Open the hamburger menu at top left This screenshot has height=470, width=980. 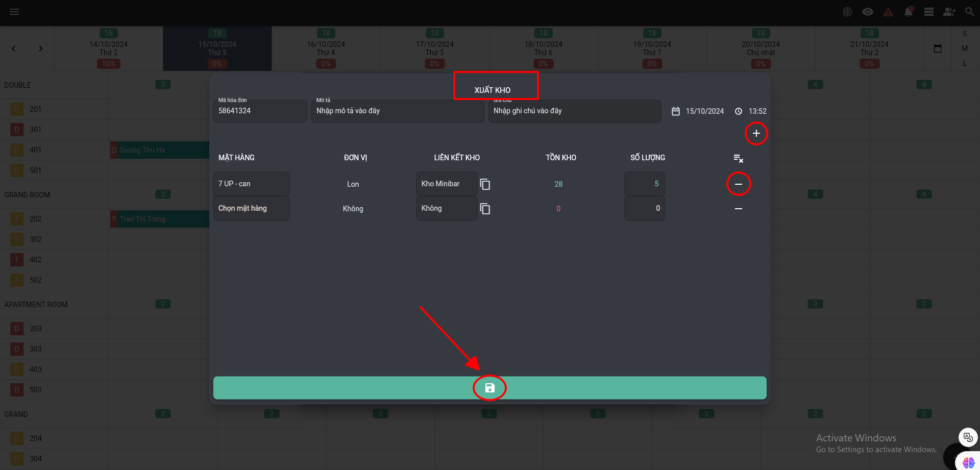point(14,12)
